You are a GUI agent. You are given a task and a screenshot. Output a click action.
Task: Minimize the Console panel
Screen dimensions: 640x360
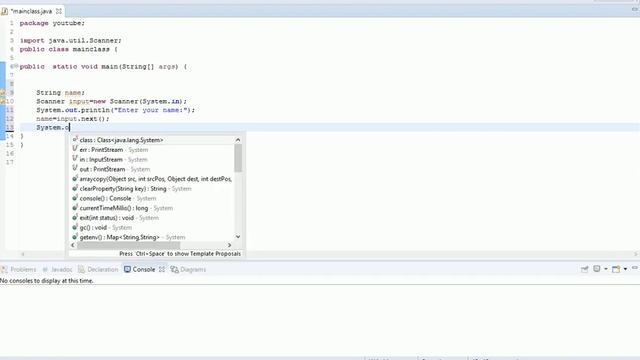(x=635, y=268)
